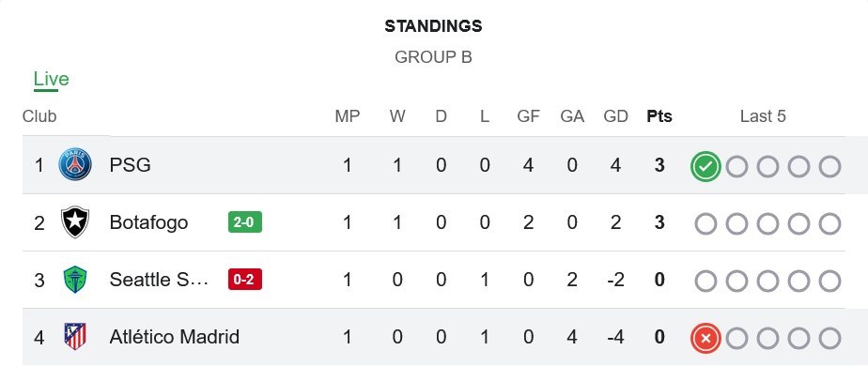Click the Pts column header
The width and height of the screenshot is (868, 381).
tap(659, 117)
